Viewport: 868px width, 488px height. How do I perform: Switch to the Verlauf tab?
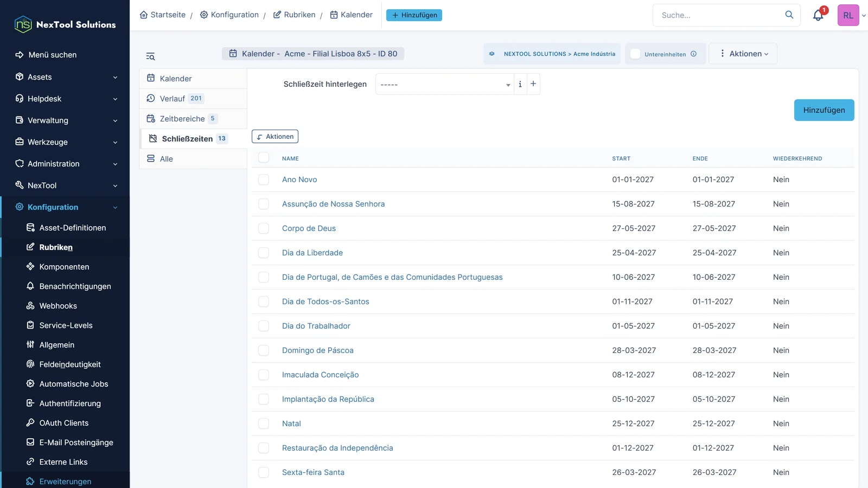193,99
